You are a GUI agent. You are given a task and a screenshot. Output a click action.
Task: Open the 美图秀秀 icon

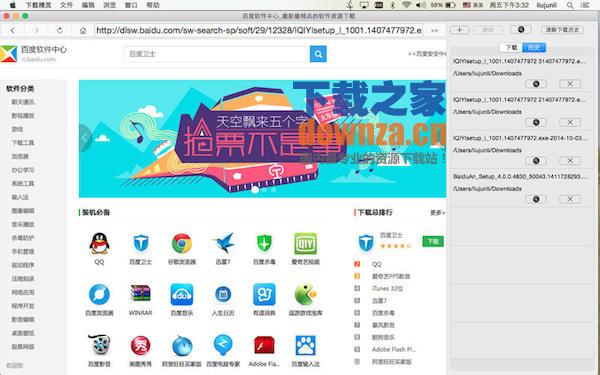click(x=140, y=346)
